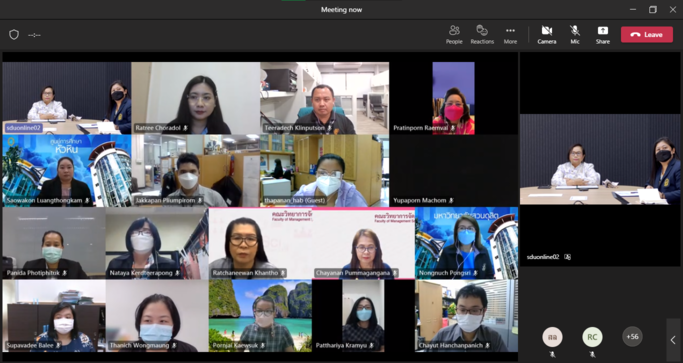Show the +56 additional participants
683x363 pixels.
pyautogui.click(x=632, y=336)
